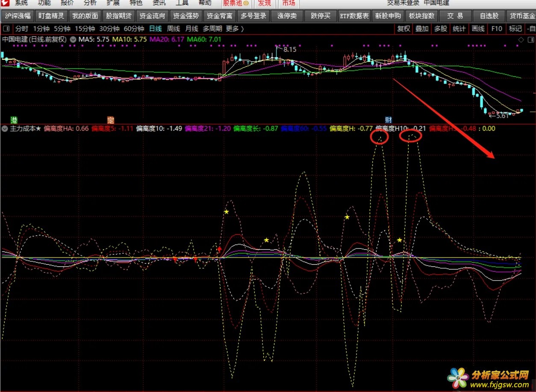The height and width of the screenshot is (392, 536).
Task: Click the 跌停买 button
Action: [321, 16]
